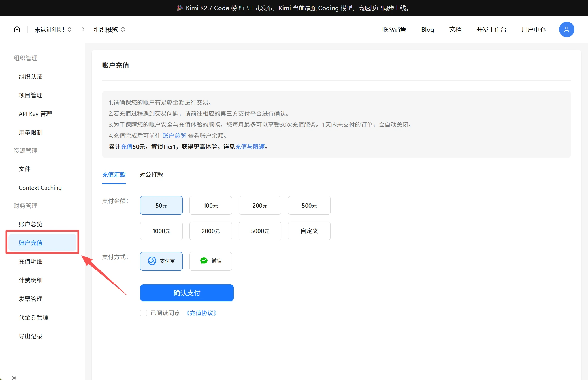Image resolution: width=588 pixels, height=380 pixels.
Task: Open the 《充值协议》 link
Action: click(201, 313)
